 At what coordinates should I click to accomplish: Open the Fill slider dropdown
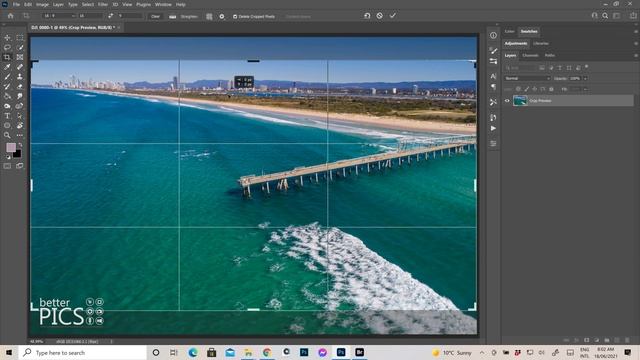pyautogui.click(x=585, y=89)
